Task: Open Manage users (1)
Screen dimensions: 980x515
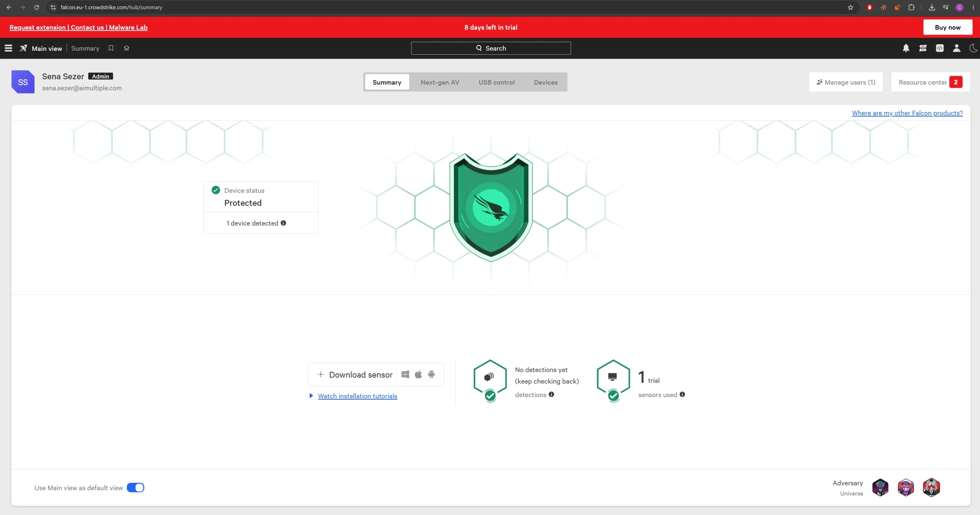Action: [x=846, y=82]
